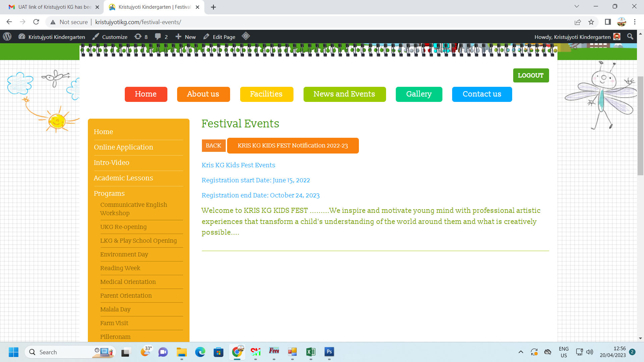Click the red Home nav button

(146, 94)
